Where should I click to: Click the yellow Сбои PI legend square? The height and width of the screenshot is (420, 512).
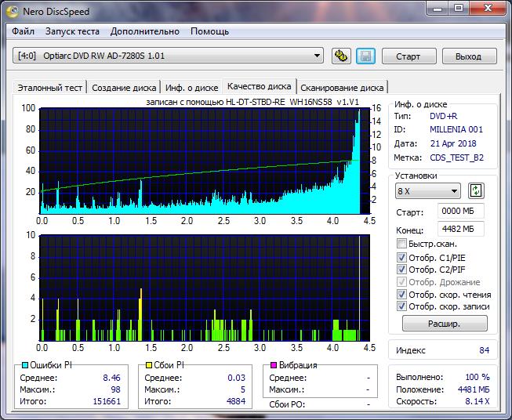[147, 366]
